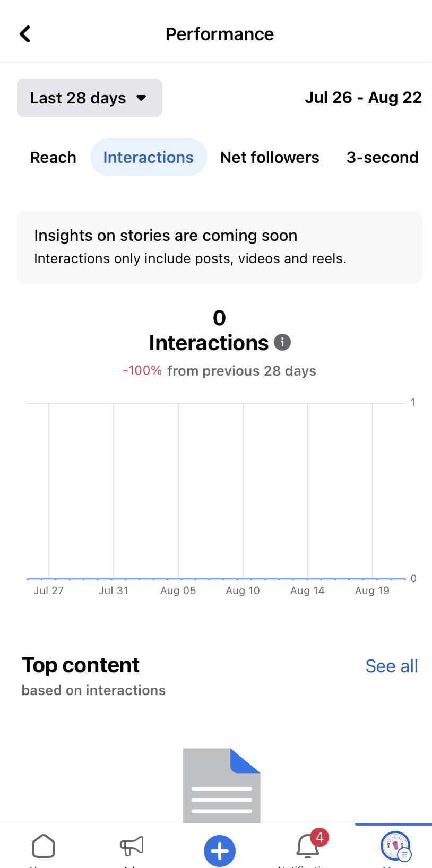Open the 3-second views tab
The height and width of the screenshot is (868, 432).
point(382,158)
